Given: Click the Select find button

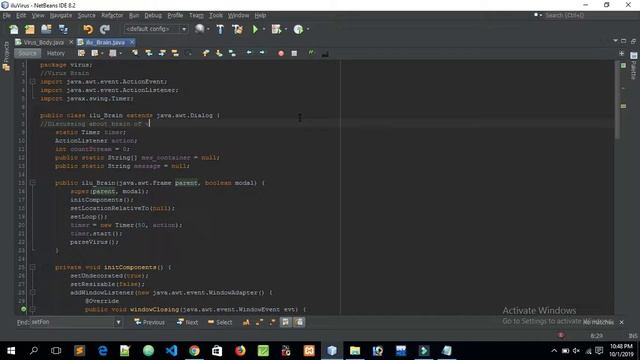Looking at the screenshot, I should pos(220,322).
